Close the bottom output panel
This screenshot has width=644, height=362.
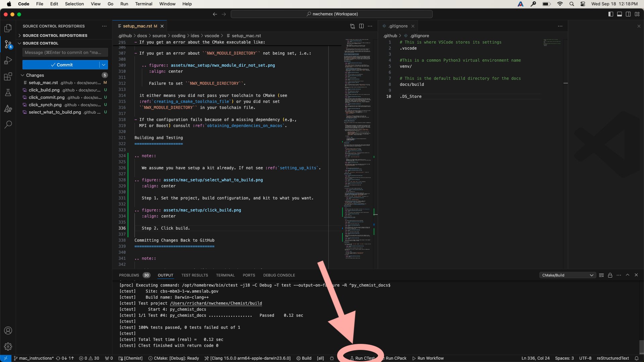[x=636, y=275]
